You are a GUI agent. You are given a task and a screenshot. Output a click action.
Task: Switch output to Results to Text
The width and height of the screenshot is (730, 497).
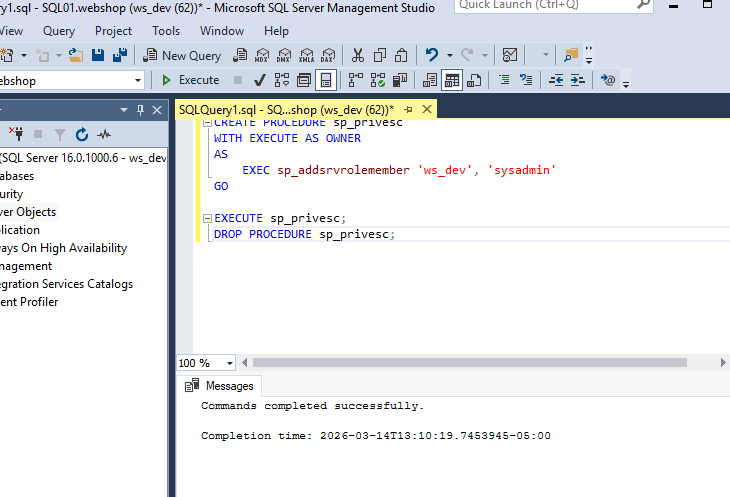click(430, 81)
